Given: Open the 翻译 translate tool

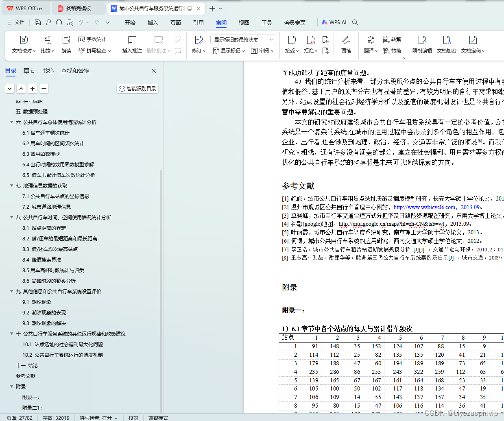Looking at the screenshot, I should coord(371,44).
